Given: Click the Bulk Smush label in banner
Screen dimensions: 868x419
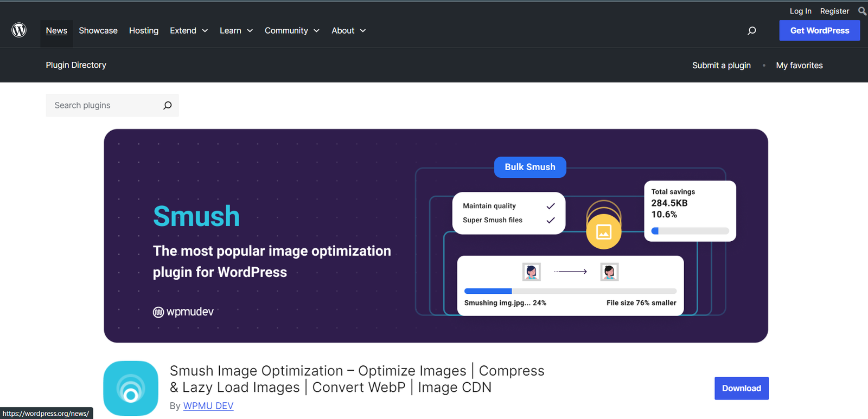Looking at the screenshot, I should tap(530, 167).
